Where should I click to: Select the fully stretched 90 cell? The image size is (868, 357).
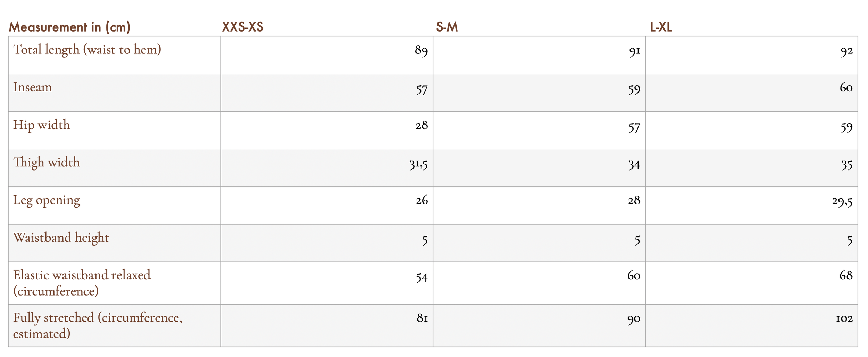point(539,326)
